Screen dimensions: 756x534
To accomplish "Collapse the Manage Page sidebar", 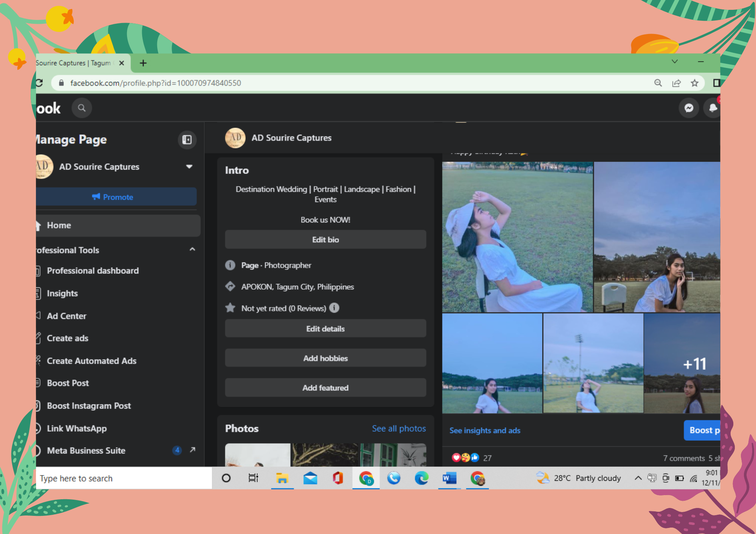I will 187,140.
